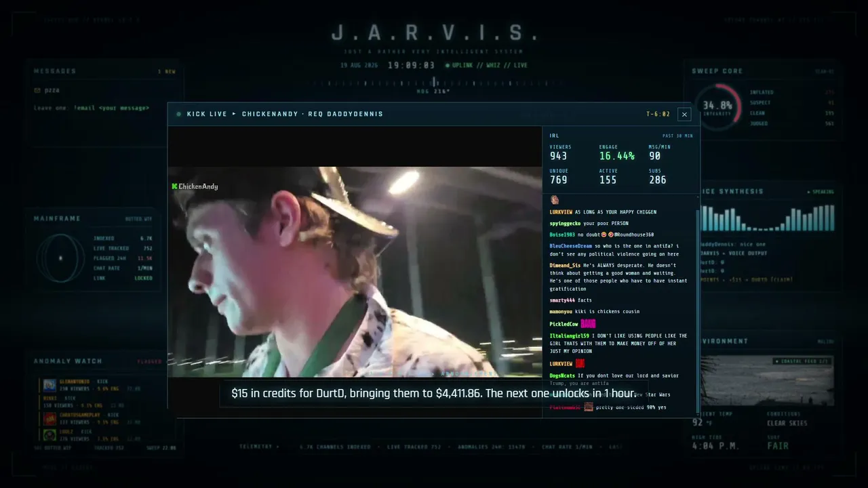Click the active chatters value 155
This screenshot has height=488, width=868.
click(x=608, y=180)
